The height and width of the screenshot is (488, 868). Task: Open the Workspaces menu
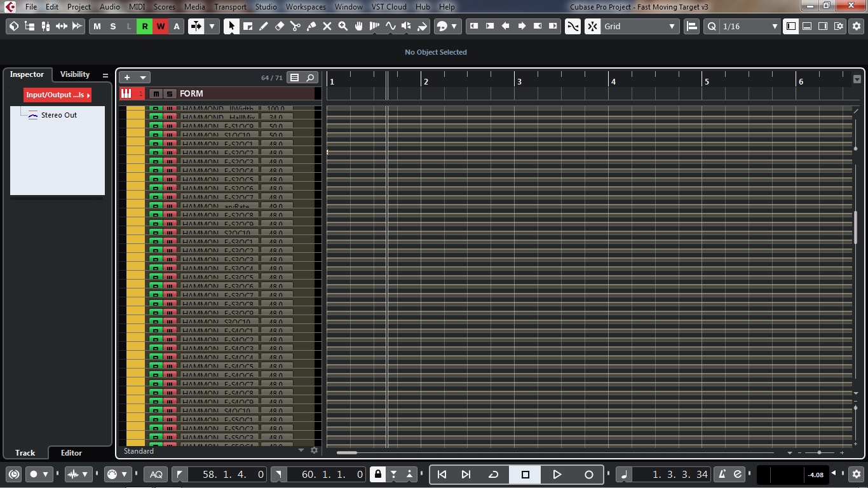pyautogui.click(x=306, y=6)
